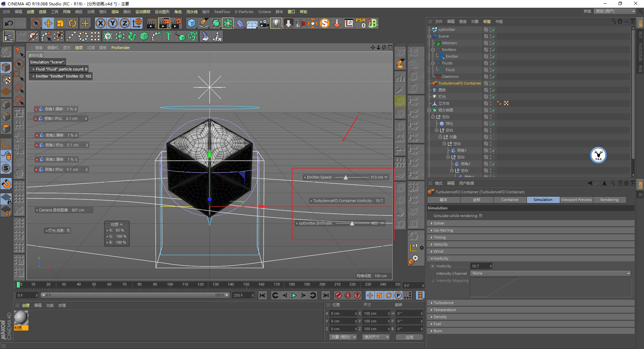The height and width of the screenshot is (349, 644).
Task: Toggle Daemons enable checkmark
Action: (x=494, y=77)
